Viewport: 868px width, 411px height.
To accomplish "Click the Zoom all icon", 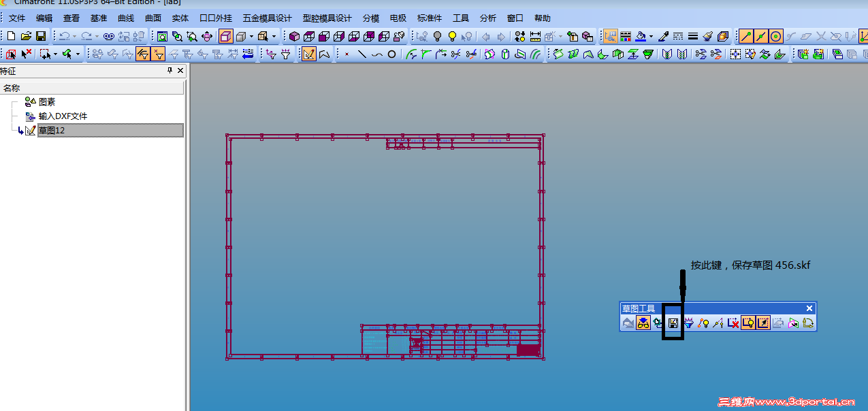I will 162,36.
